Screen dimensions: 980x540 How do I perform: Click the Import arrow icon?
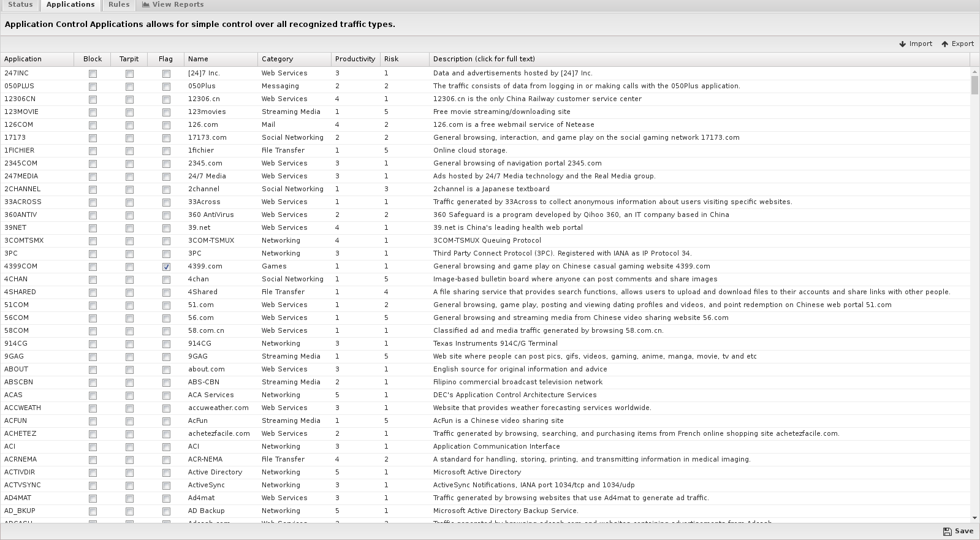point(903,44)
